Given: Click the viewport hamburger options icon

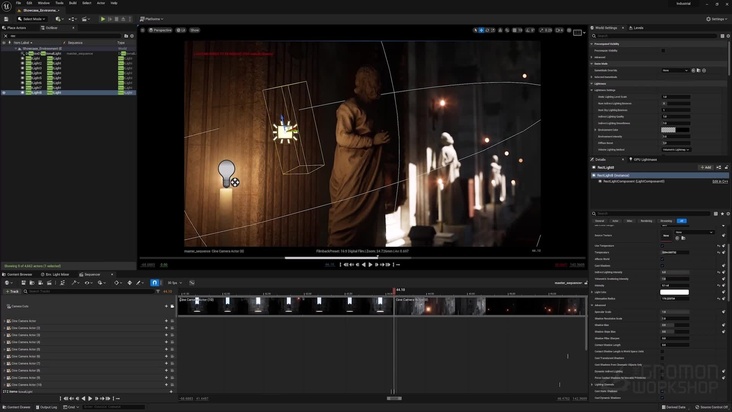Looking at the screenshot, I should point(143,30).
